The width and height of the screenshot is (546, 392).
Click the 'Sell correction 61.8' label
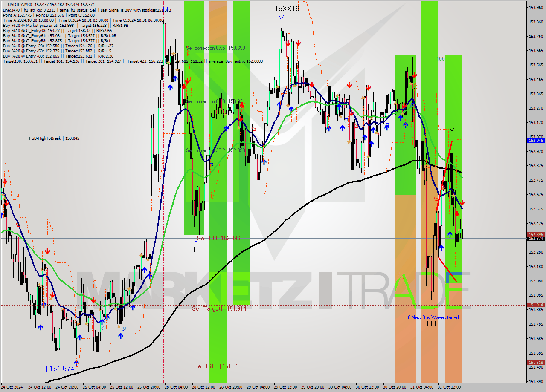[x=215, y=101]
